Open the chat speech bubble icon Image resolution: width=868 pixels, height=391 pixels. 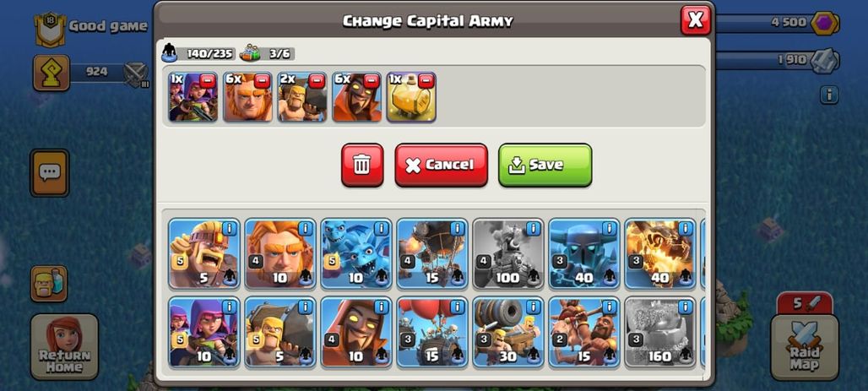point(49,173)
